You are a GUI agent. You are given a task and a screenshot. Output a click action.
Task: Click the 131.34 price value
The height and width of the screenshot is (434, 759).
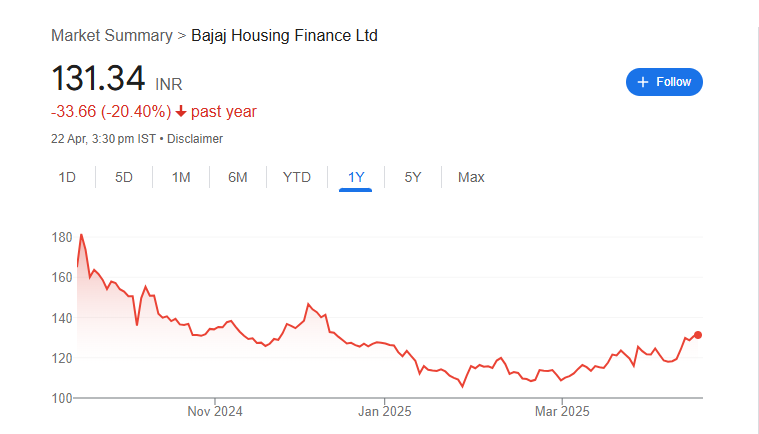pos(98,79)
